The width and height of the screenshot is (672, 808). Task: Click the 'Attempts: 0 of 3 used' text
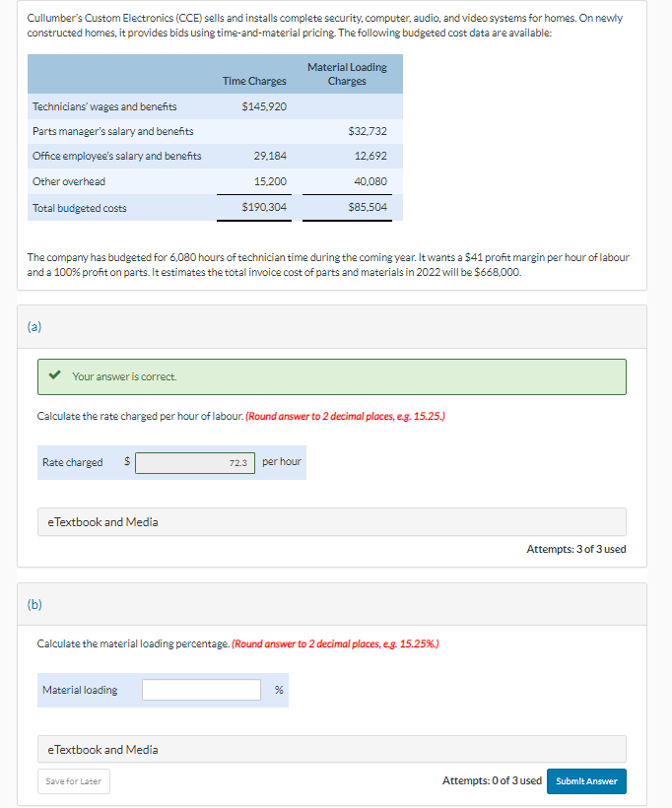point(492,780)
